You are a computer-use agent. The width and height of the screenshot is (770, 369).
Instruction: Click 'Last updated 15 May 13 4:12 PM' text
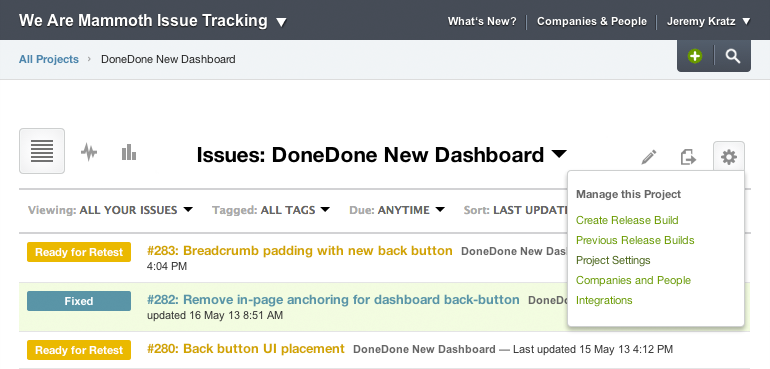click(x=593, y=349)
